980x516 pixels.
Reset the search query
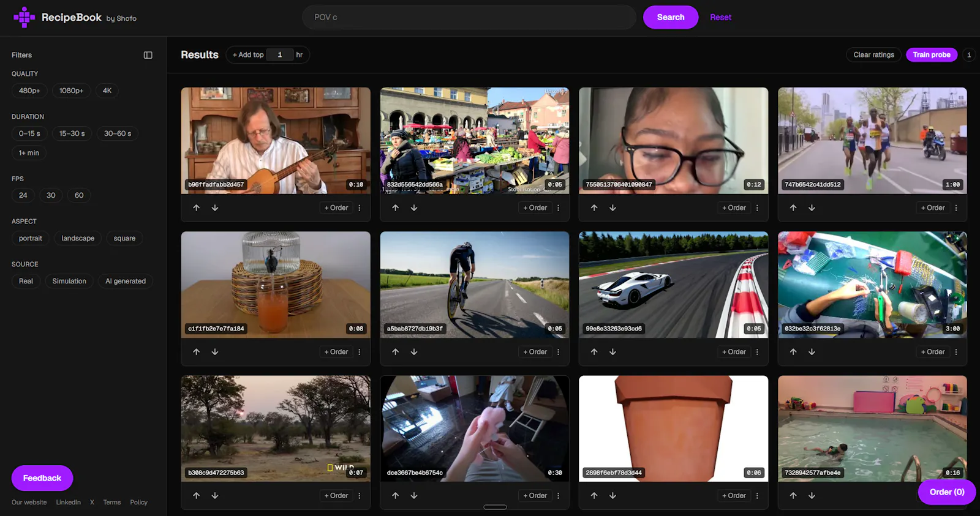[720, 17]
